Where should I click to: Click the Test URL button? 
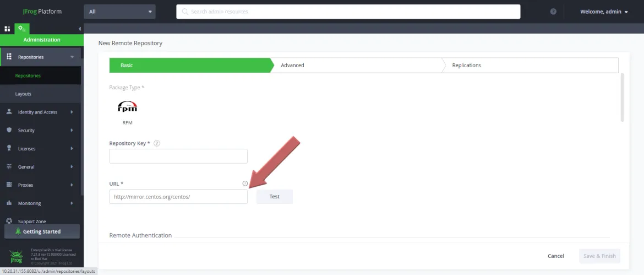pos(274,197)
